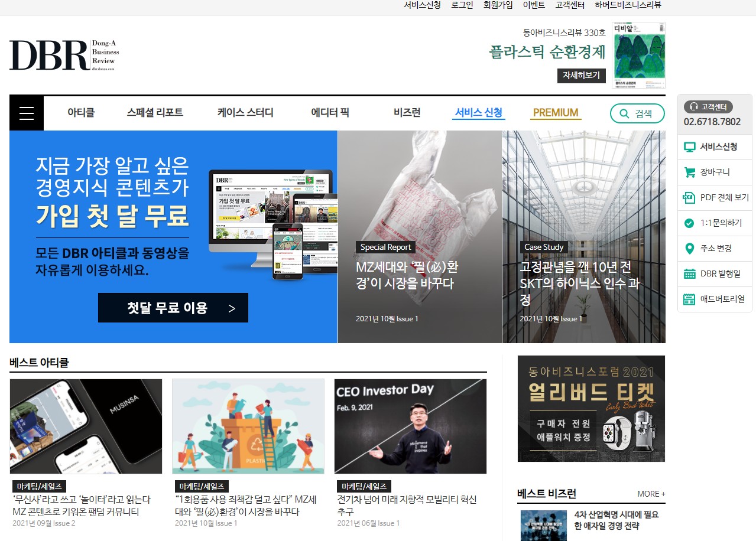Click the Case Study label

(x=544, y=247)
